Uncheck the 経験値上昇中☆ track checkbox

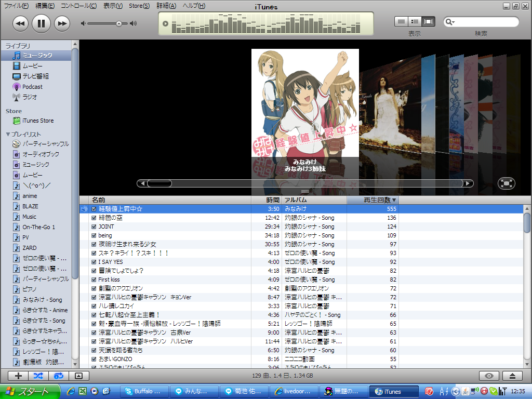(94, 209)
